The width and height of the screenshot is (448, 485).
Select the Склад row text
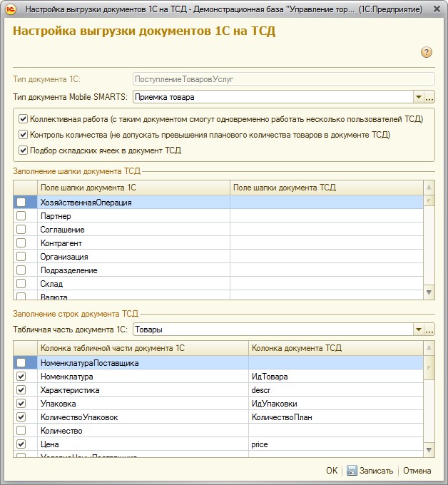[51, 284]
